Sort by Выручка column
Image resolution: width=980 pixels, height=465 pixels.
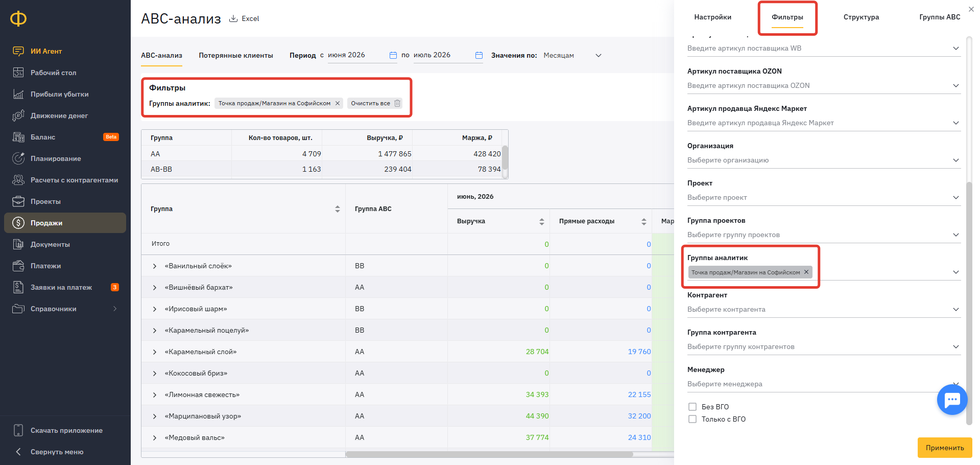[x=542, y=221]
